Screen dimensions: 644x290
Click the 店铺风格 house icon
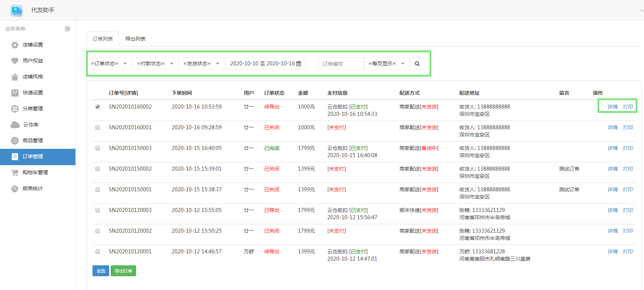(x=15, y=77)
